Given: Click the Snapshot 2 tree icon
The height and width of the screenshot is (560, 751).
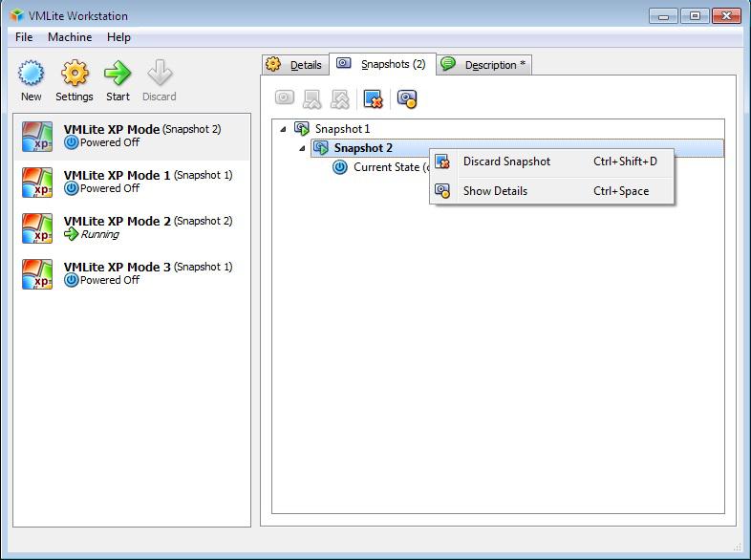Looking at the screenshot, I should click(321, 147).
